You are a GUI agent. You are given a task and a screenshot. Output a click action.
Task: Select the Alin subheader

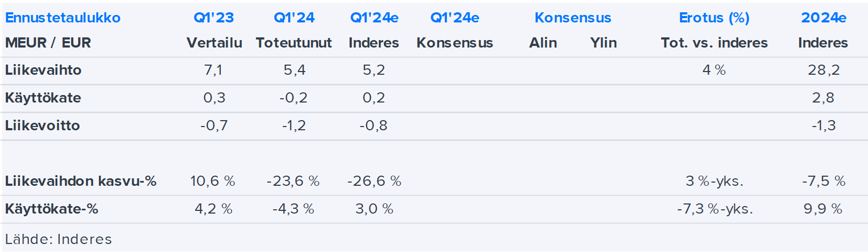coord(543,43)
